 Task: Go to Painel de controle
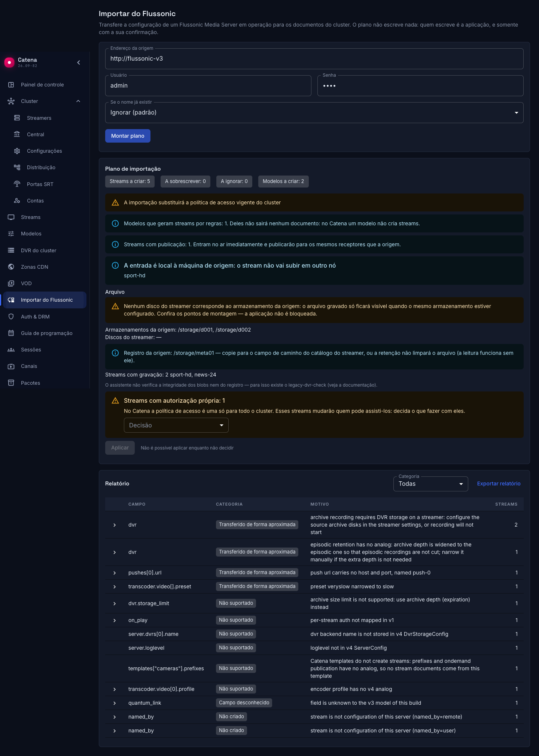(45, 85)
